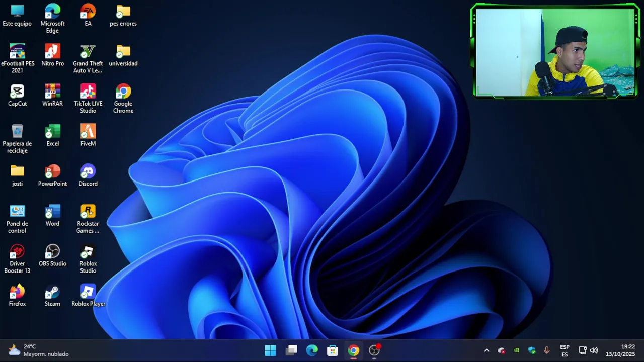644x362 pixels.
Task: Select the EA app desktop shortcut
Action: [88, 15]
